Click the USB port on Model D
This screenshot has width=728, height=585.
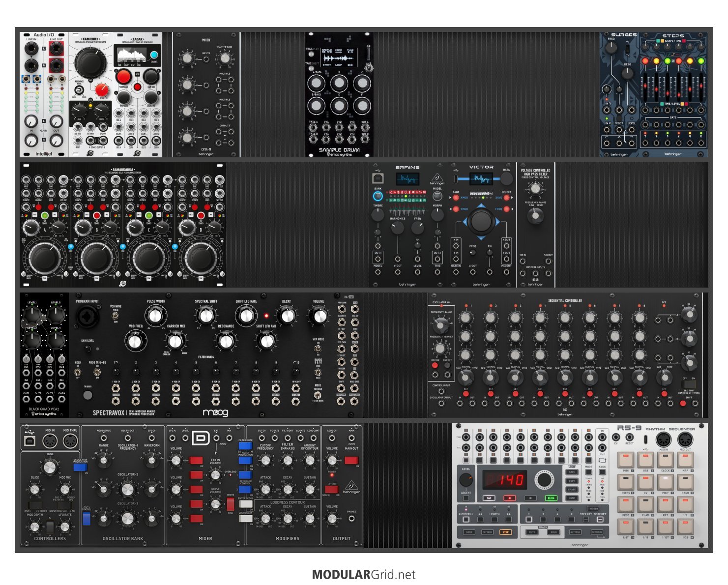[x=29, y=440]
